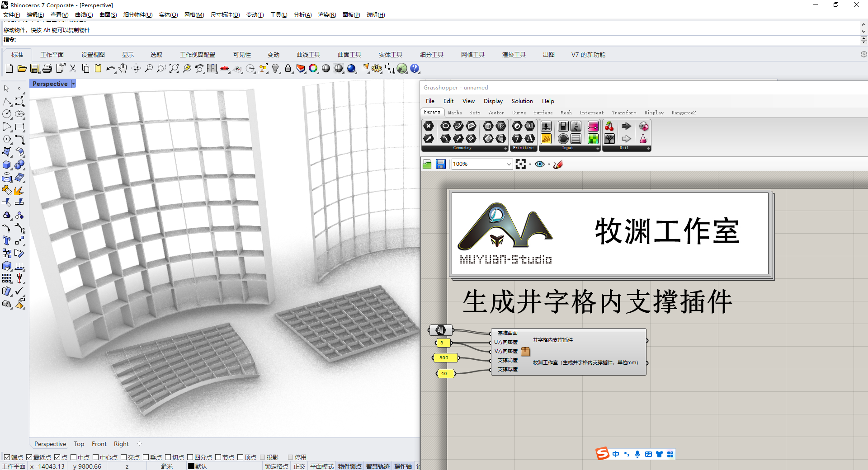Viewport: 868px width, 470px height.
Task: Enable the 交点 osnap checkbox
Action: coord(123,457)
